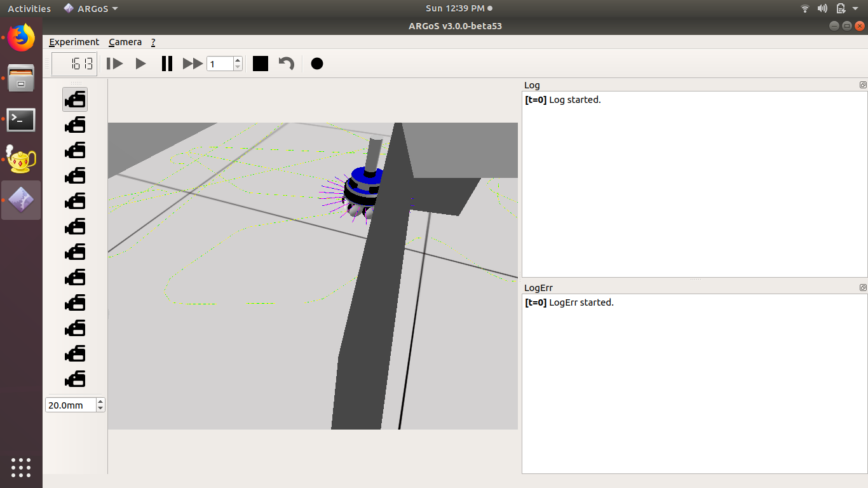This screenshot has width=868, height=488.
Task: Switch to the twelfth camera preset
Action: tap(75, 379)
